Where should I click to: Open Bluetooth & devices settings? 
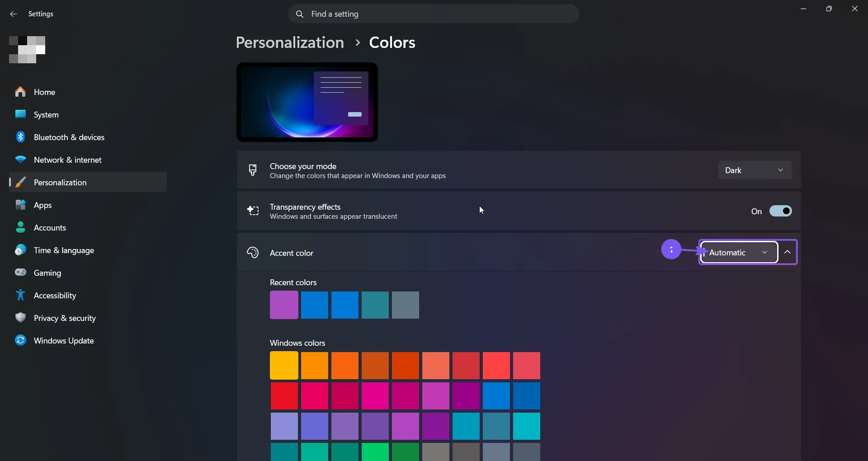(x=88, y=137)
